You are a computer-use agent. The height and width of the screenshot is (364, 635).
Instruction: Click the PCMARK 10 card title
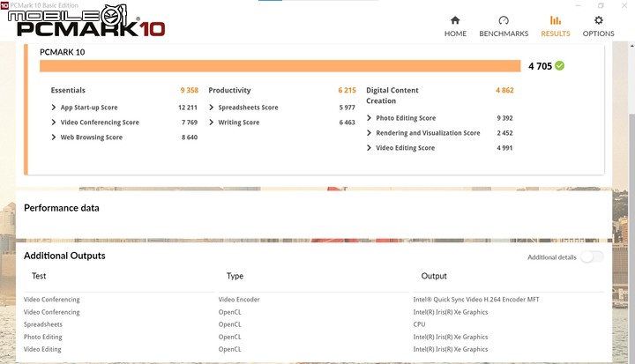pos(63,52)
